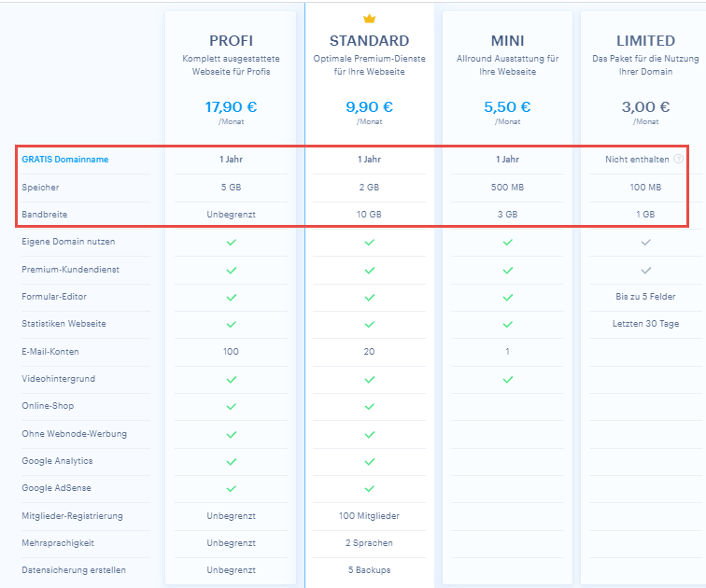Click STANDARD checkmark for Google Analytics
This screenshot has height=588, width=706.
(369, 462)
